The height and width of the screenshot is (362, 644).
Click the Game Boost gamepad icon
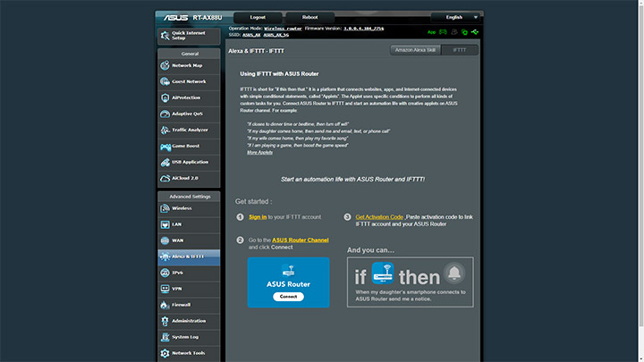tap(165, 146)
